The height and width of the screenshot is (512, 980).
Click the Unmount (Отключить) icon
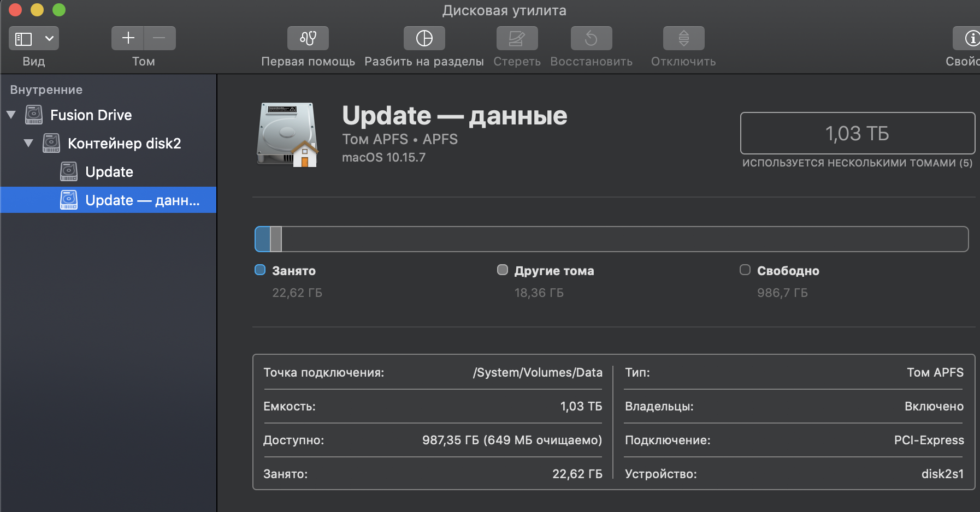[x=684, y=38]
